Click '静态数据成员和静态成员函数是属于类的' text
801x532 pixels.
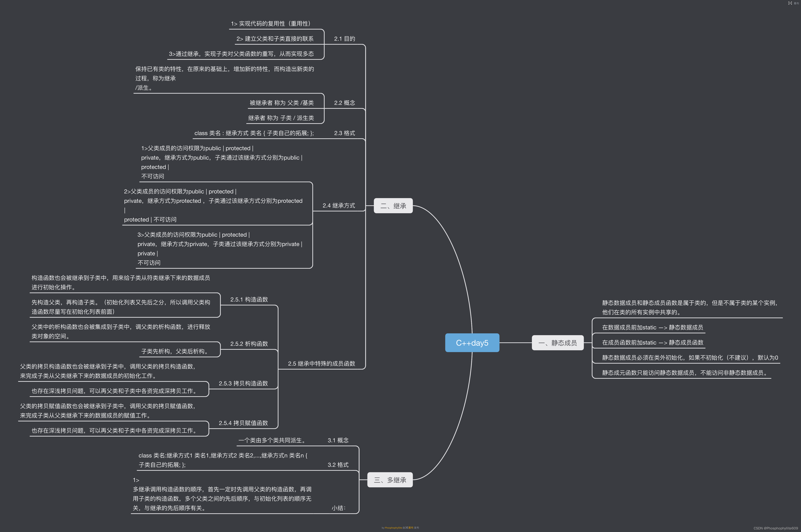pos(690,307)
